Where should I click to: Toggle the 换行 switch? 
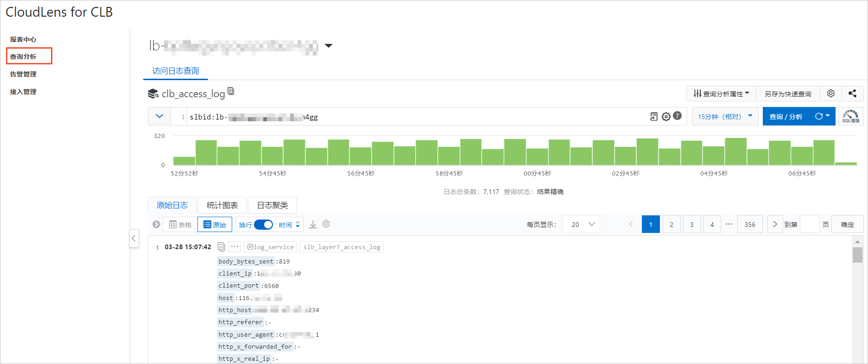[263, 225]
